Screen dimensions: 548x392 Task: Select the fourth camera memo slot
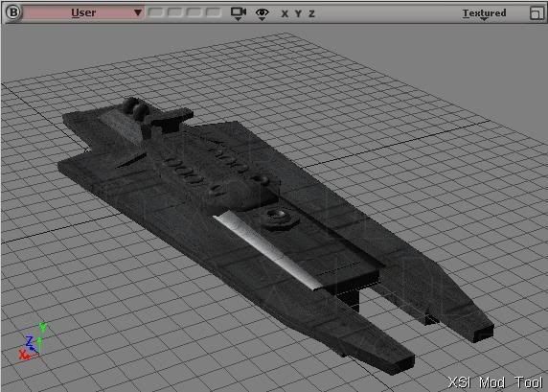pos(213,12)
